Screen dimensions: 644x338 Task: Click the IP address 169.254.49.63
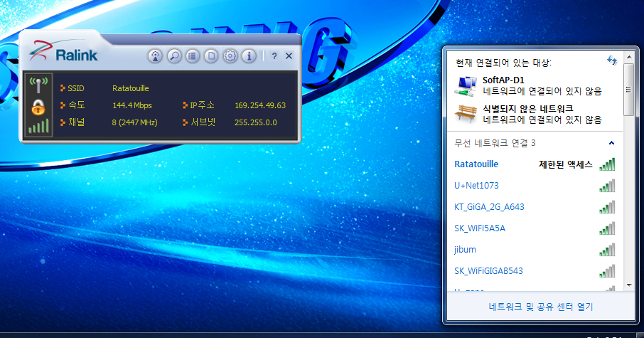(x=260, y=105)
